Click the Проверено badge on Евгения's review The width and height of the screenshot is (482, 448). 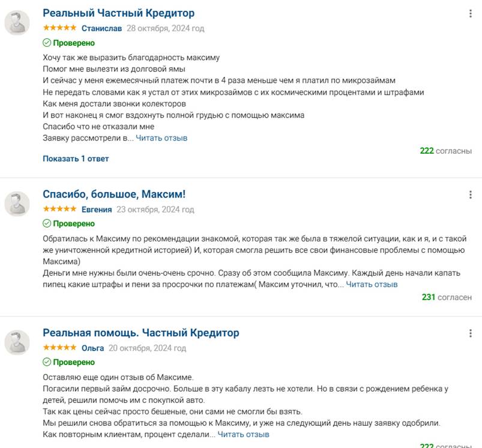pos(69,223)
